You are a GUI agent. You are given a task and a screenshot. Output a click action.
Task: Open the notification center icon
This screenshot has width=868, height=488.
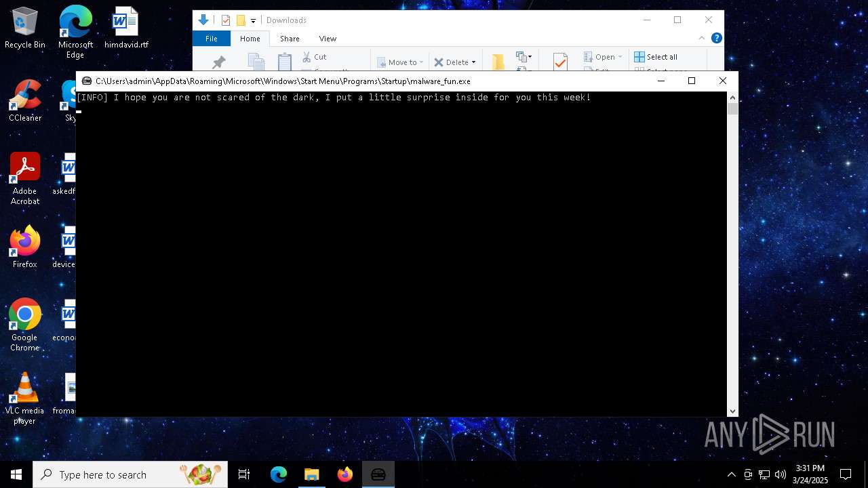(x=846, y=474)
